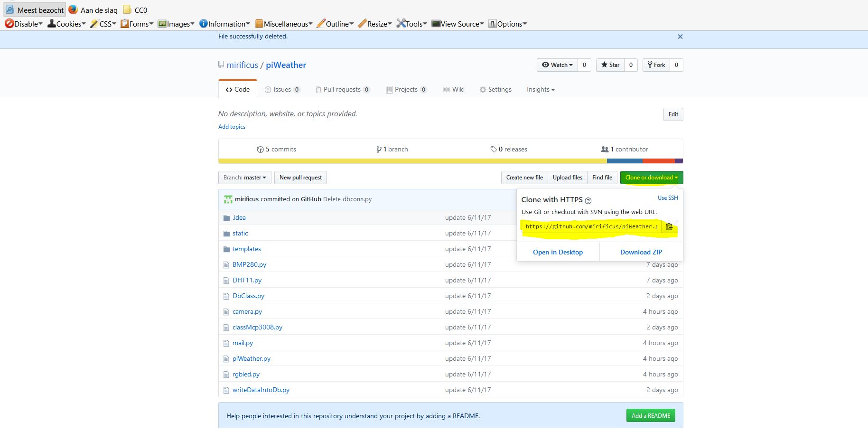The image size is (868, 441).
Task: Click Download ZIP
Action: (x=641, y=252)
